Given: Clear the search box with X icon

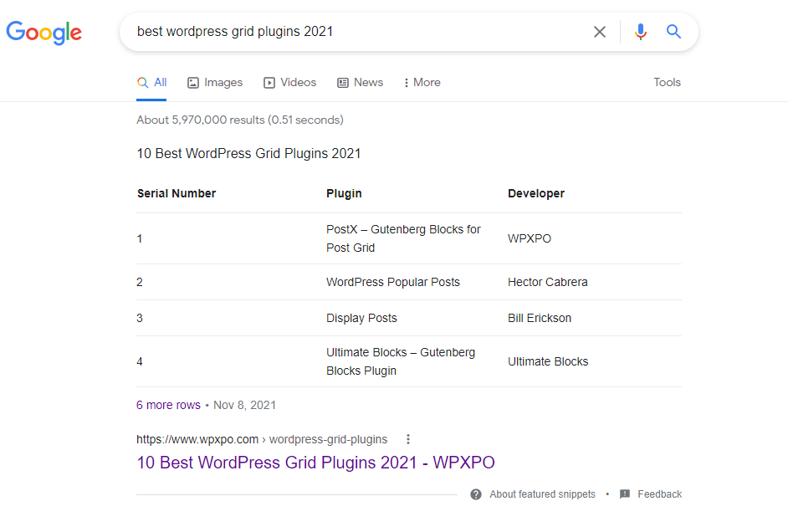Looking at the screenshot, I should [599, 32].
